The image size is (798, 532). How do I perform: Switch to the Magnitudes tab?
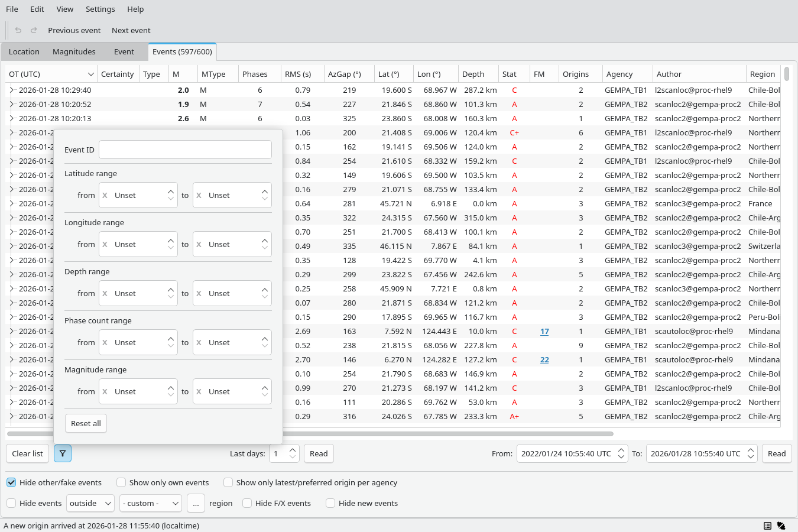click(x=74, y=51)
